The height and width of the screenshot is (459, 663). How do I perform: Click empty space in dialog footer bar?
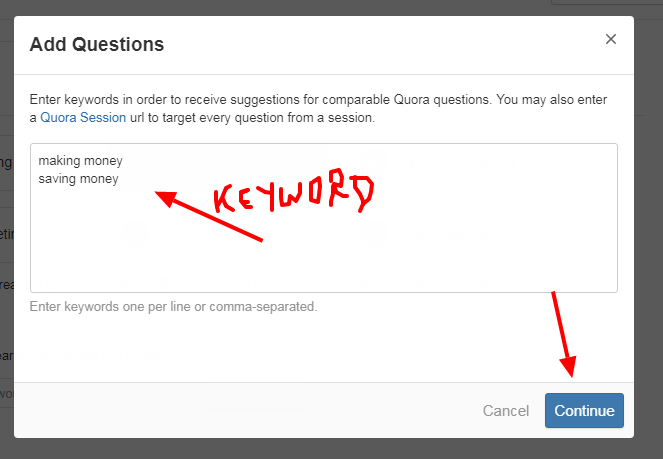point(250,410)
